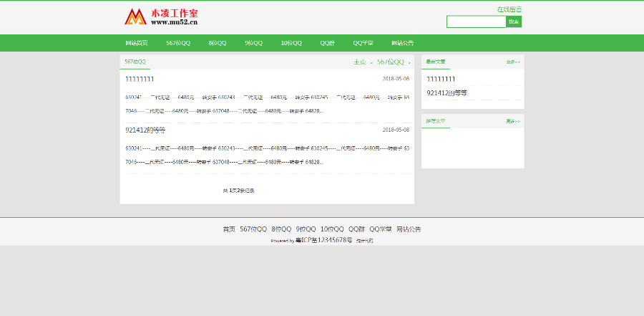Click the 567位QQ section tab heading

[135, 62]
